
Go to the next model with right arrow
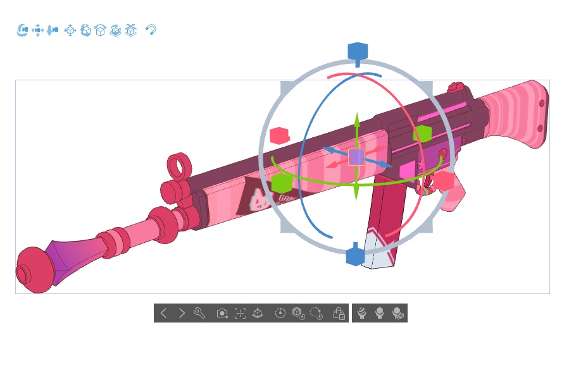pyautogui.click(x=182, y=313)
